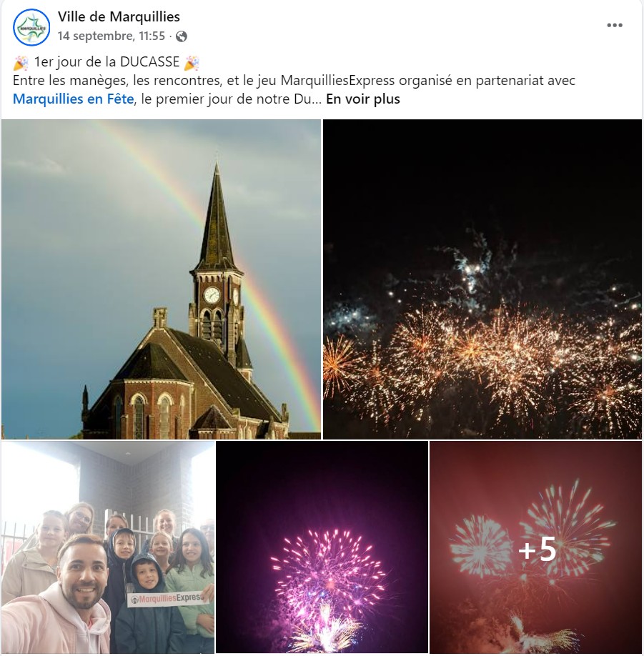
Task: Click the globe public audience icon
Action: coord(181,36)
